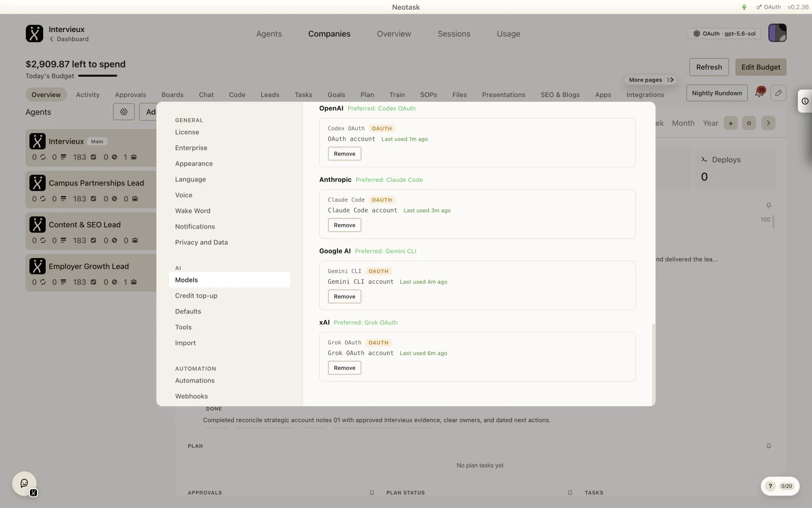Click Today's Budget progress bar
This screenshot has height=508, width=812.
[x=97, y=76]
